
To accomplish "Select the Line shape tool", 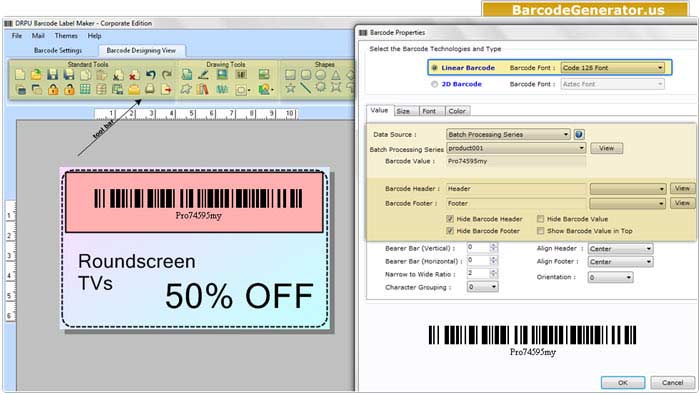I will 306,88.
